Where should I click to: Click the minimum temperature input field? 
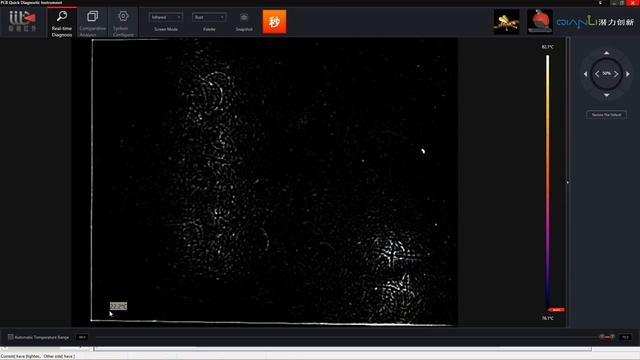pos(82,337)
